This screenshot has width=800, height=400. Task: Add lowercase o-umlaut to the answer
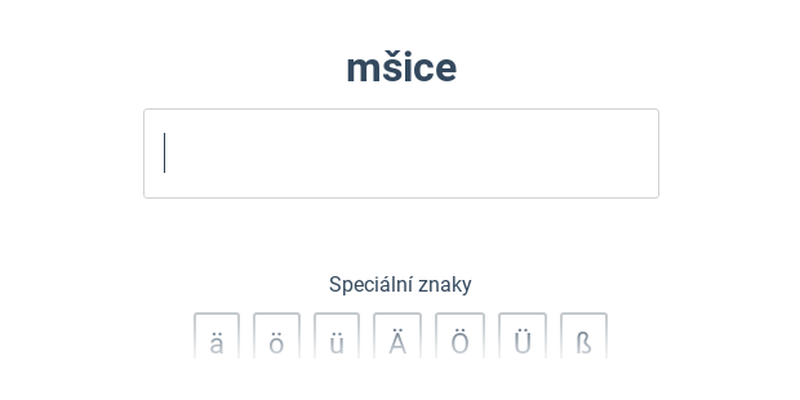tap(276, 338)
